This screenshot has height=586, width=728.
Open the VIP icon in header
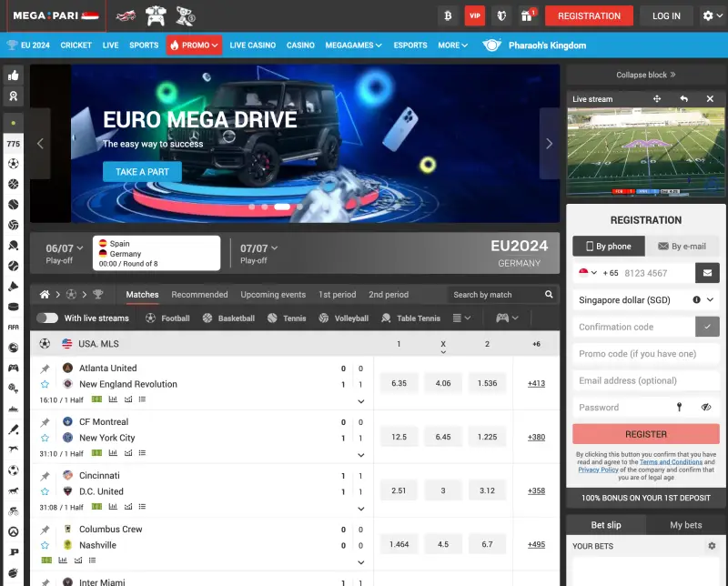[x=474, y=15]
